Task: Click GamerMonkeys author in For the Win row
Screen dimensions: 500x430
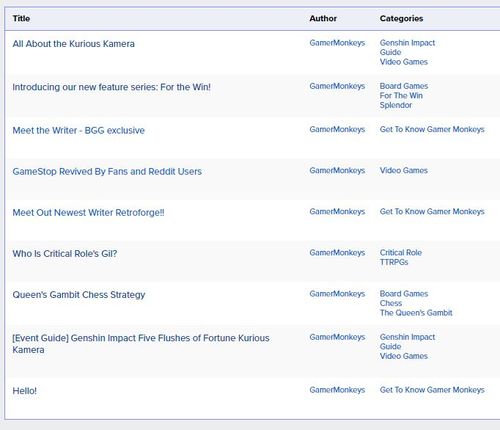Action: [337, 86]
